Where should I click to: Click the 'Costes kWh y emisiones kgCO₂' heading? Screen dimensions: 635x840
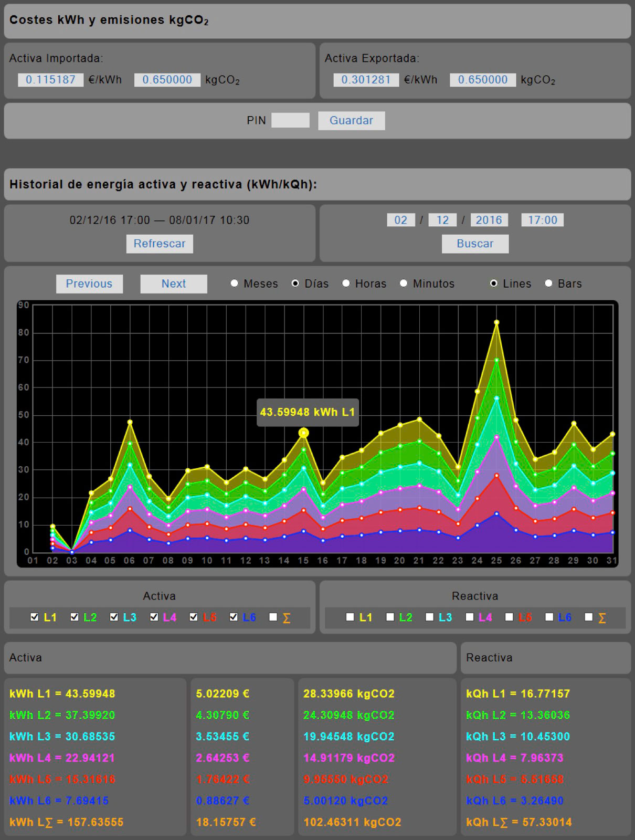tap(109, 20)
